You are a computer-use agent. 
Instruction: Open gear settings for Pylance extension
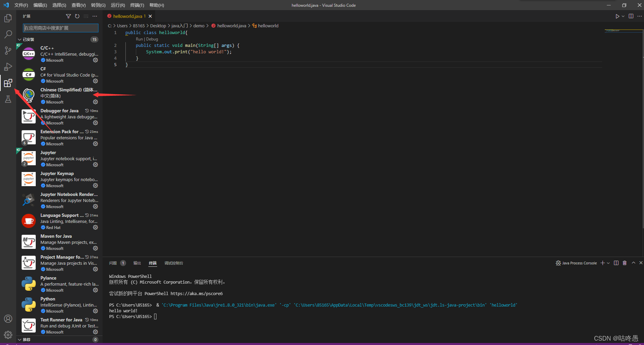tap(95, 290)
